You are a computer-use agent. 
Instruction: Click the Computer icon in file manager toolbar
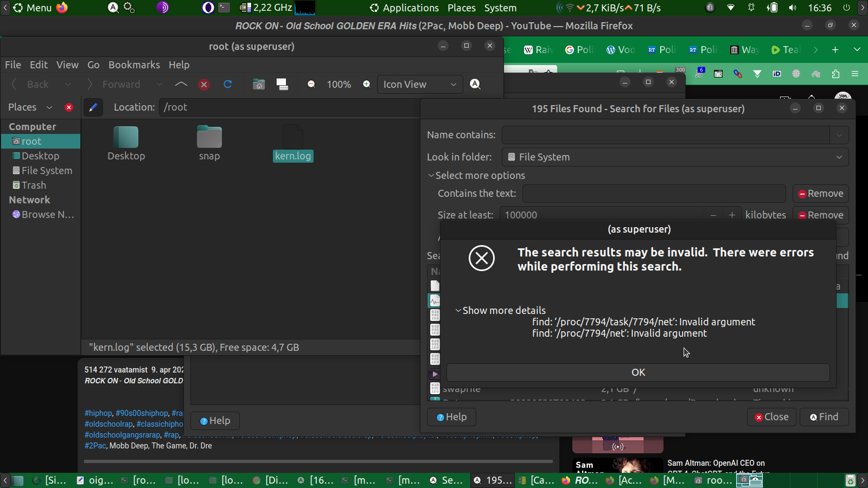point(282,84)
